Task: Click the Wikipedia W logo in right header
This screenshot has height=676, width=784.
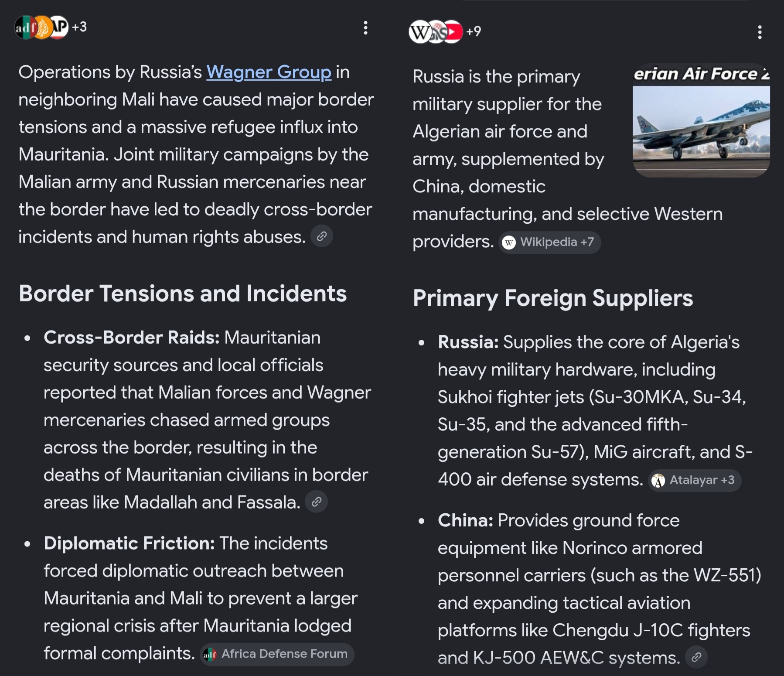Action: (419, 32)
